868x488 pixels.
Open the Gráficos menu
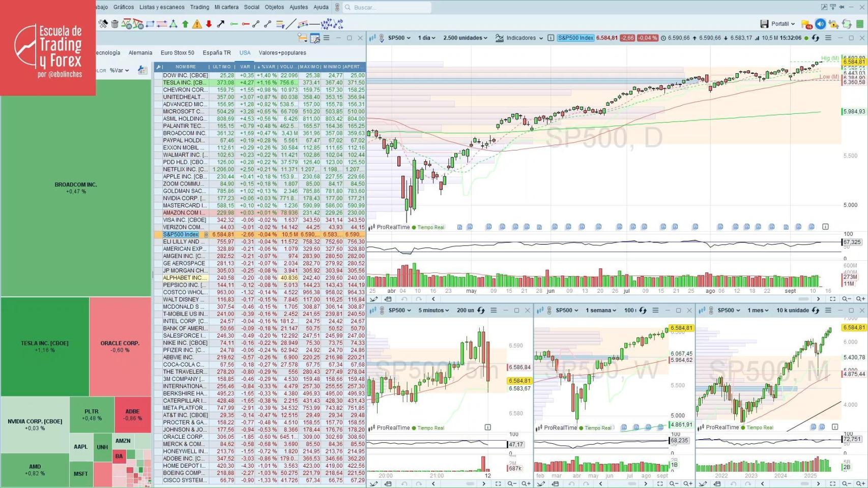point(124,7)
